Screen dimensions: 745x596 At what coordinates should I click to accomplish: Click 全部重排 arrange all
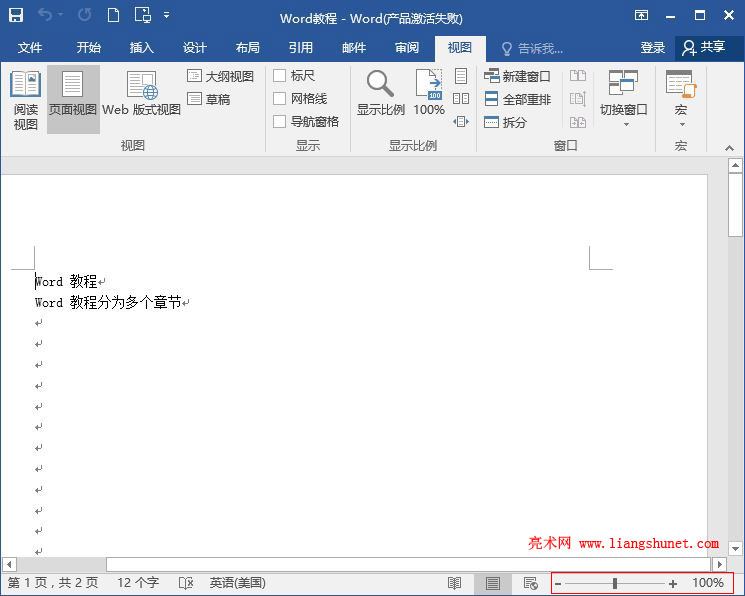[517, 99]
